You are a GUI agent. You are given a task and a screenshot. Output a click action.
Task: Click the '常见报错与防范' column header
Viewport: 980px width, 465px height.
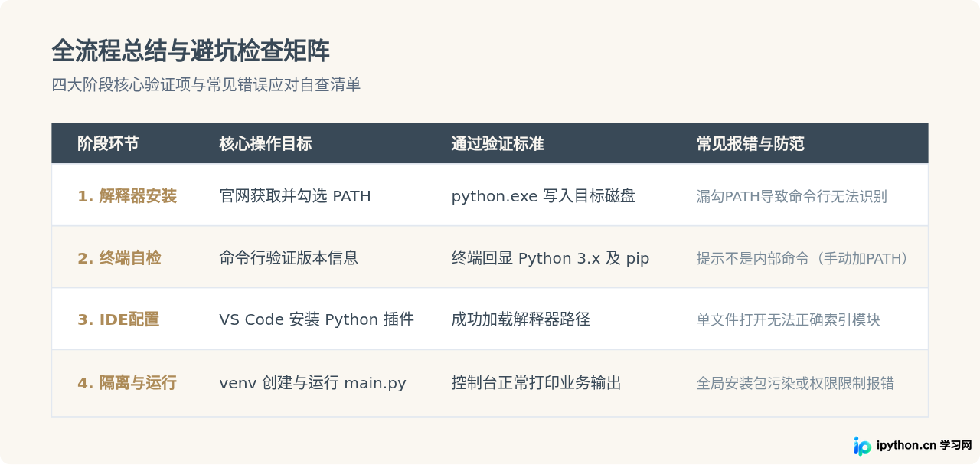click(x=750, y=143)
